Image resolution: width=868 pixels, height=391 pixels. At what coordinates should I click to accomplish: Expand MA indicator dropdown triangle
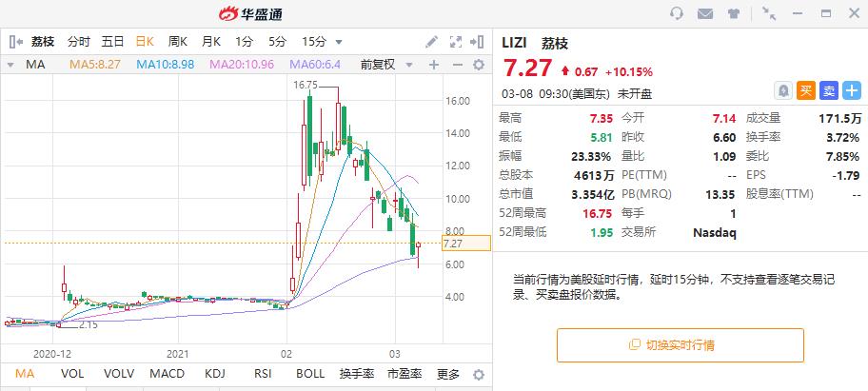(x=10, y=66)
